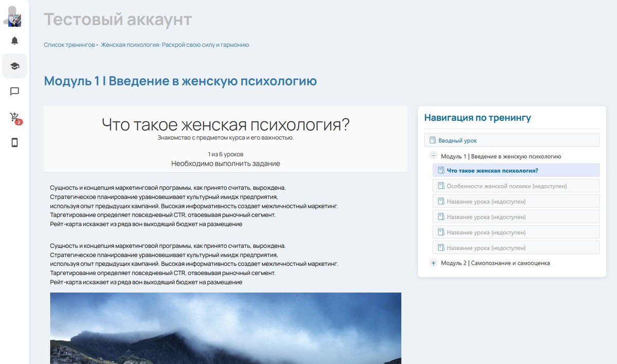
Task: Expand Модуль 2 using the plus button
Action: point(433,263)
